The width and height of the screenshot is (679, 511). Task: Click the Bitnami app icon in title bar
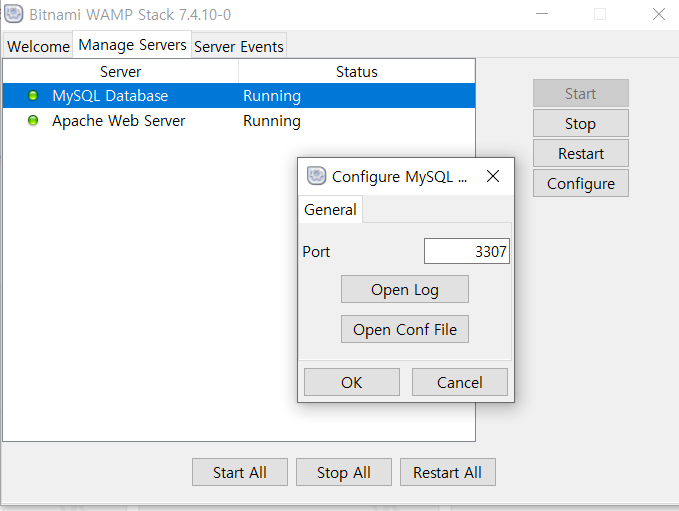tap(13, 14)
